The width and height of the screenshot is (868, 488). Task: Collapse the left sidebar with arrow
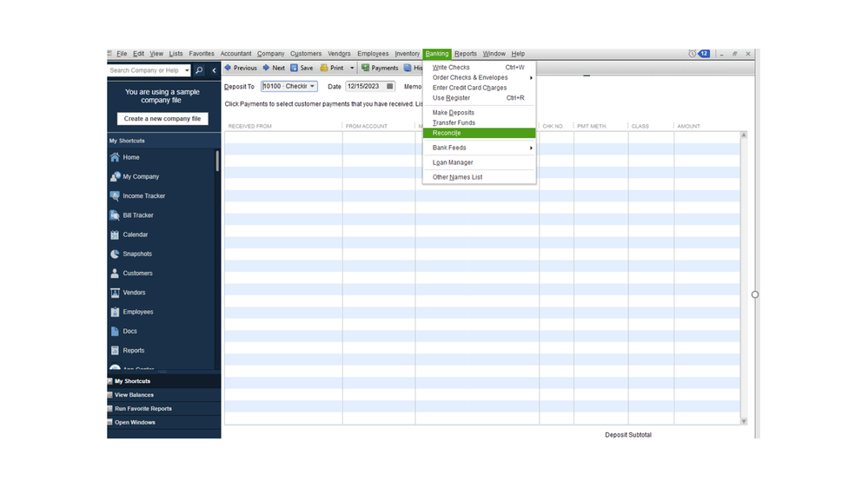(215, 70)
